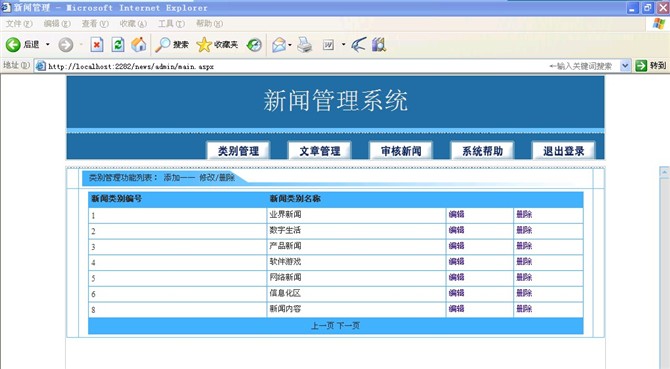Open the 查看 menu
Screen dimensions: 670x369
pyautogui.click(x=95, y=23)
